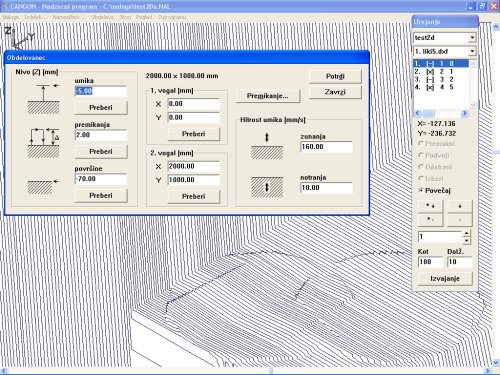This screenshot has width=500, height=375.
Task: Click the bottom horizontal scrollbar of the viewport
Action: coord(246,370)
